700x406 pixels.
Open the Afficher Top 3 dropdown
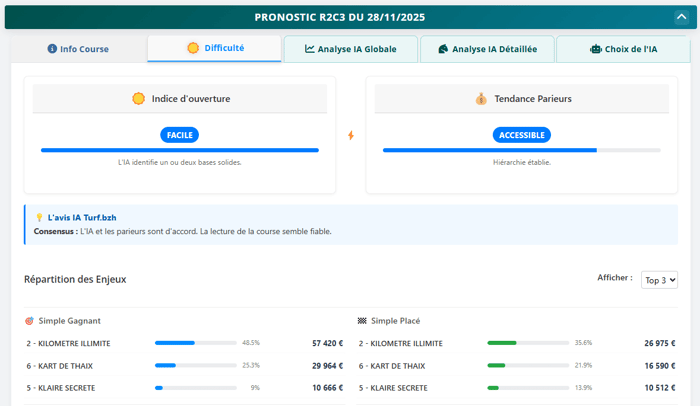659,280
